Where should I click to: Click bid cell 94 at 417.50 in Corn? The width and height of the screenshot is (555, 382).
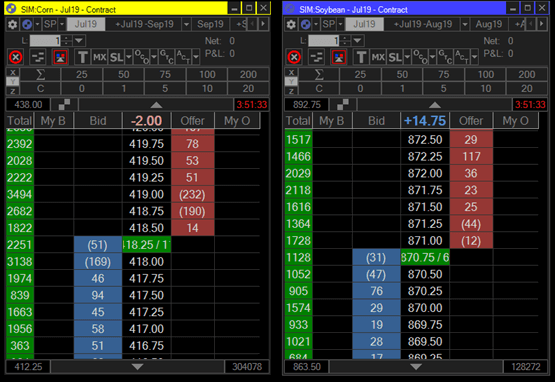[98, 295]
